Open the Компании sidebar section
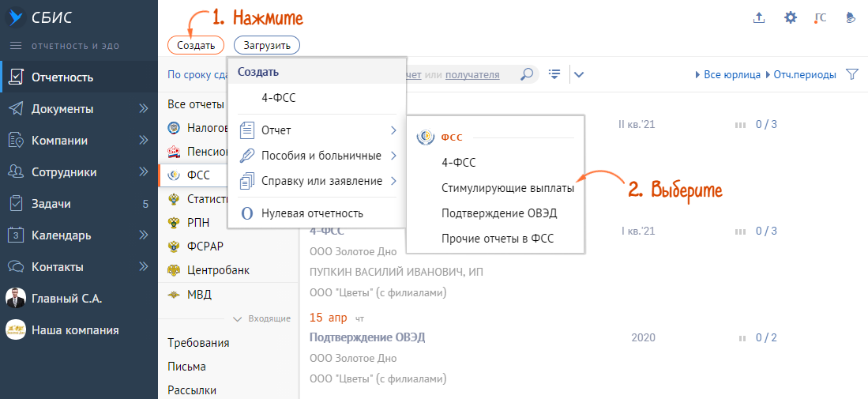 (x=60, y=140)
